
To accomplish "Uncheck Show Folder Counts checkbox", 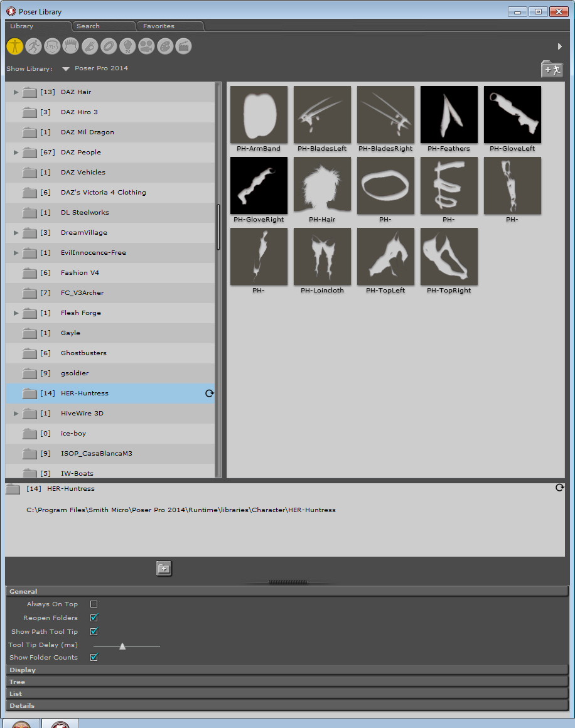I will (x=94, y=657).
